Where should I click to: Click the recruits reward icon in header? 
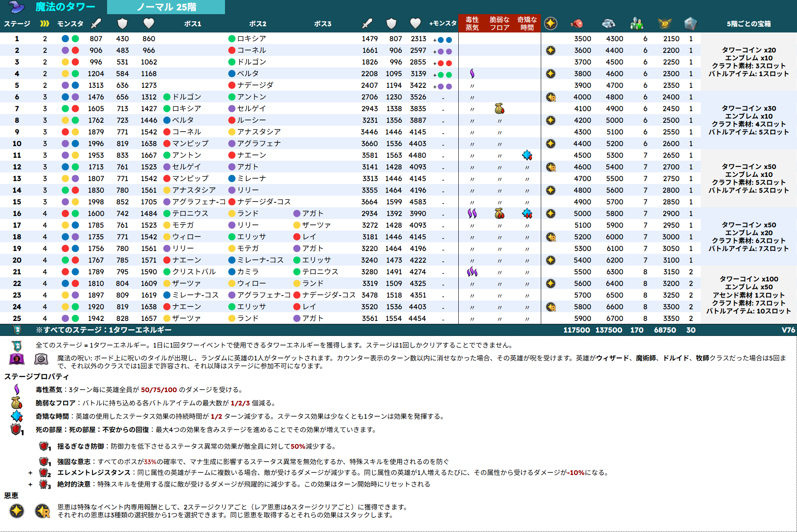pyautogui.click(x=637, y=24)
